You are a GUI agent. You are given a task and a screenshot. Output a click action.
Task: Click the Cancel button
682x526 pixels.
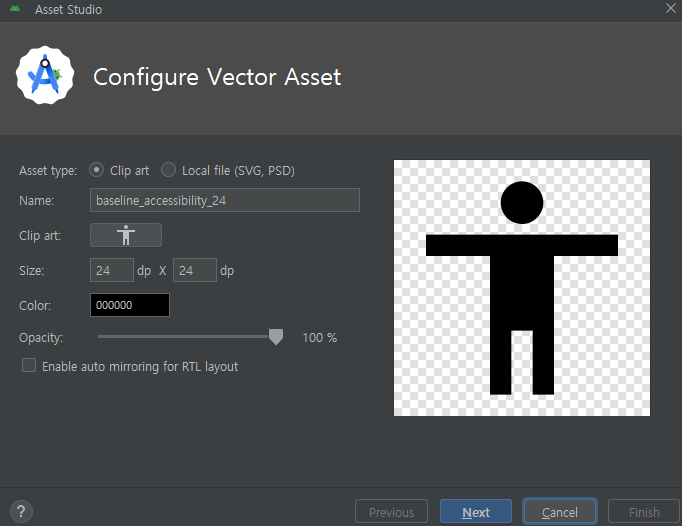[559, 512]
